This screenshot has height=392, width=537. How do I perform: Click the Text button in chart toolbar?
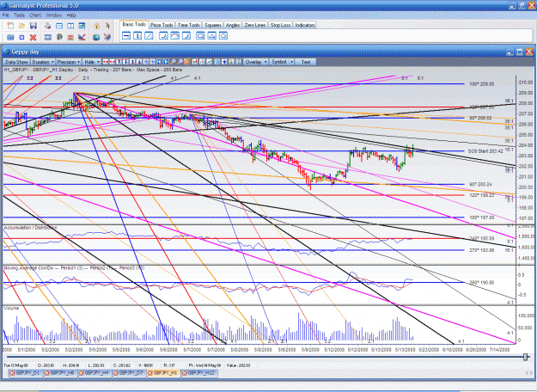point(306,62)
